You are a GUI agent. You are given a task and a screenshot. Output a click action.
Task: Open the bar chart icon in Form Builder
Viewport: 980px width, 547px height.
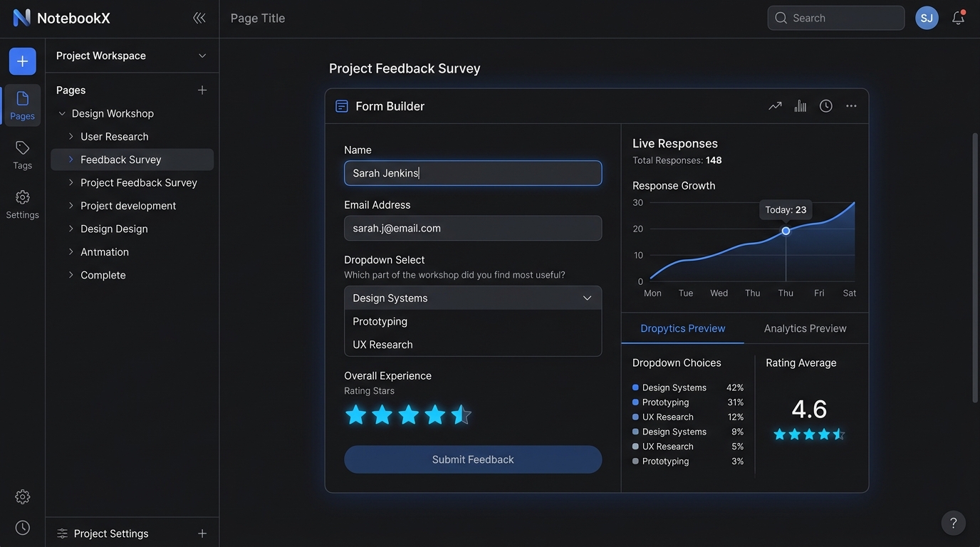click(x=801, y=106)
